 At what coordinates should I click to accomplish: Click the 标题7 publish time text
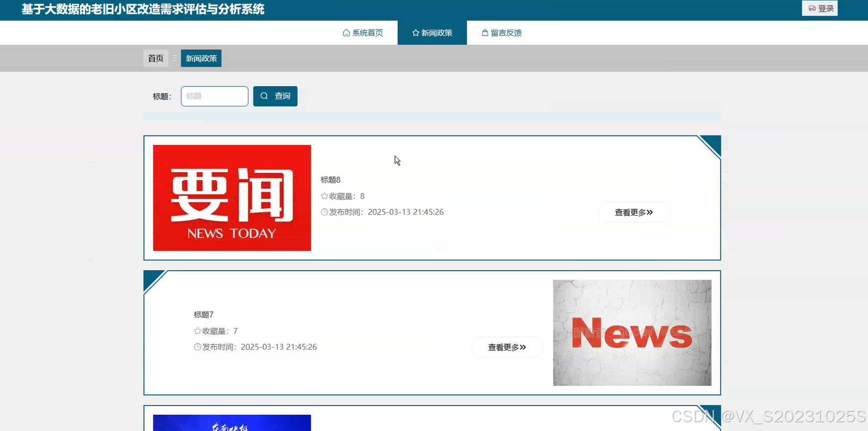tap(259, 347)
